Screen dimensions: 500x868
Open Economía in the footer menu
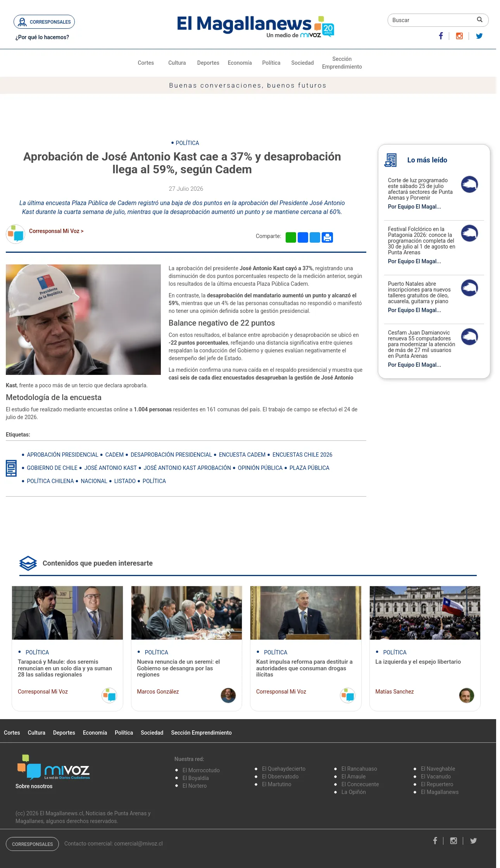click(x=95, y=733)
